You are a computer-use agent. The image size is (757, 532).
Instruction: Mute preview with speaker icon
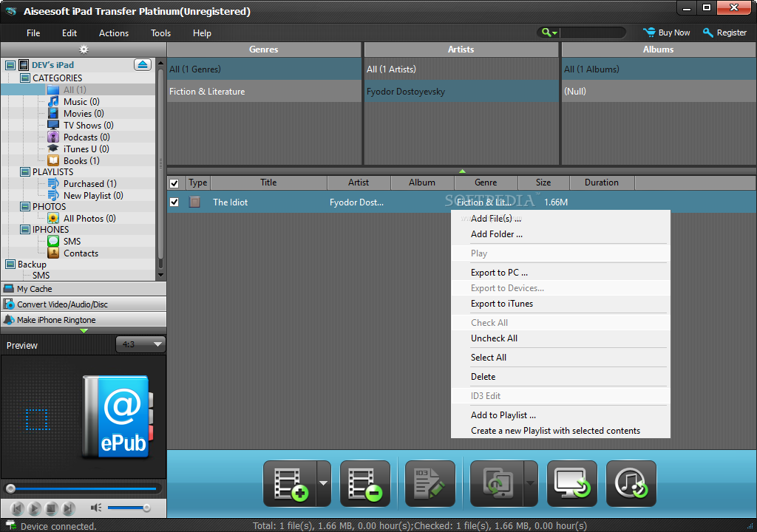coord(96,508)
